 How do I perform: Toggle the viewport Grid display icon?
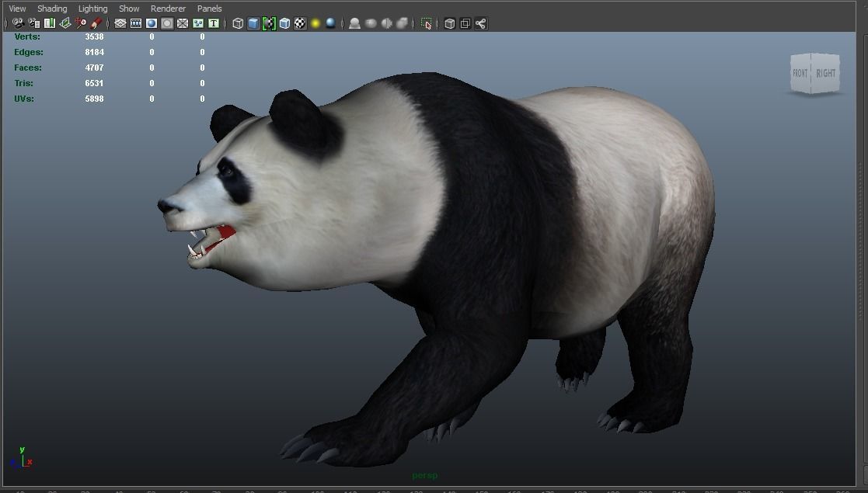[x=120, y=23]
